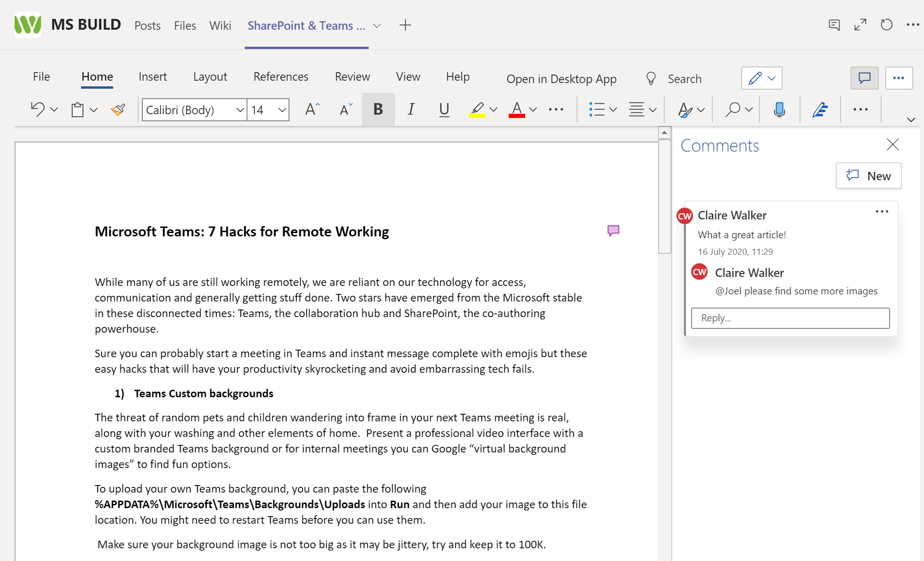Apply yellow text highlight color
The image size is (924, 561).
(477, 109)
